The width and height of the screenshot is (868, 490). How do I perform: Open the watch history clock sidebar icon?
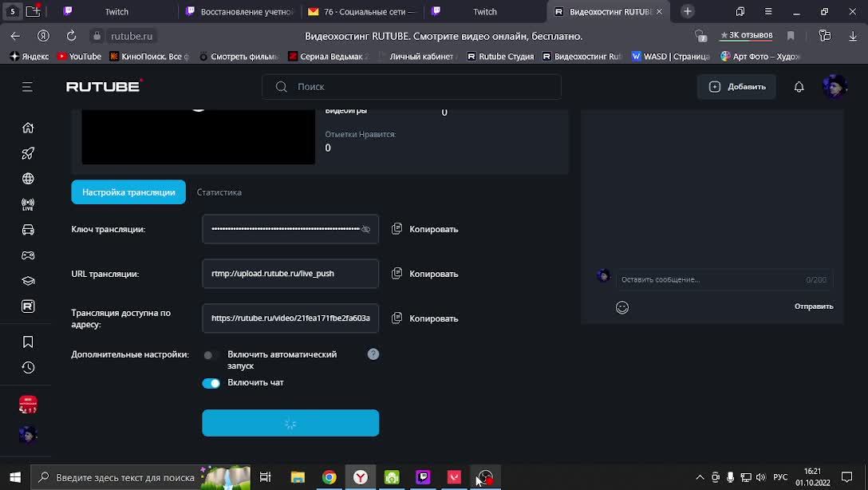28,368
